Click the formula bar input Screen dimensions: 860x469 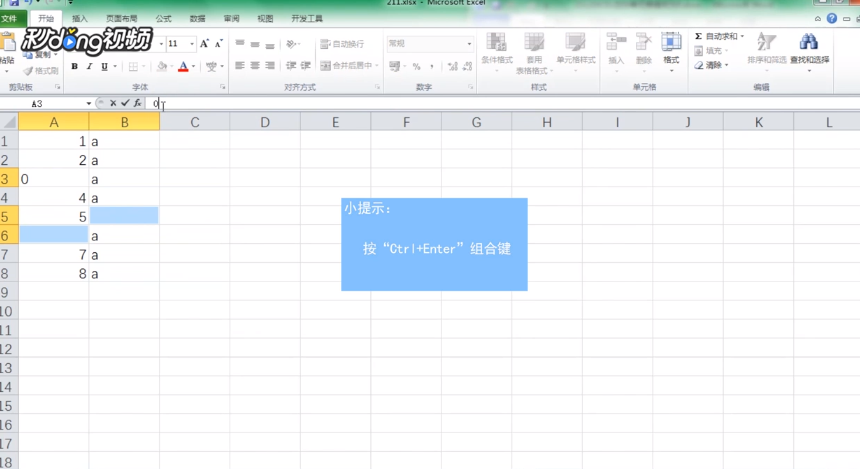click(503, 103)
